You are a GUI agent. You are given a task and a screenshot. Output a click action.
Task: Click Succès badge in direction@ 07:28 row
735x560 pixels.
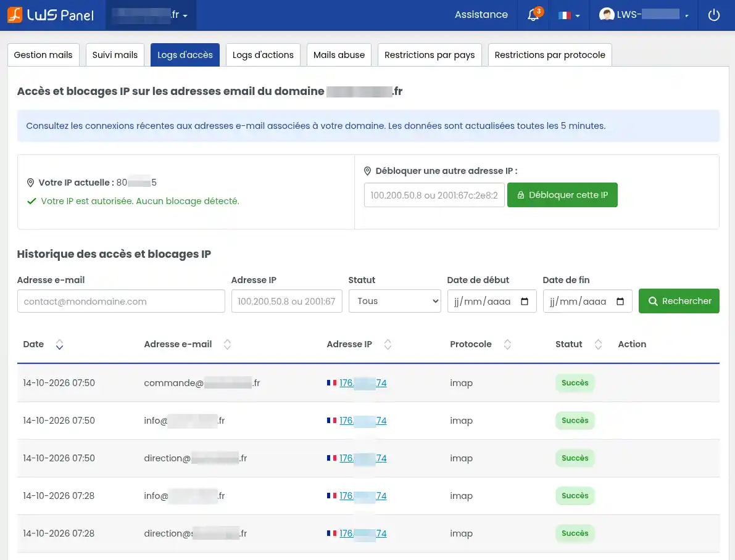[575, 533]
